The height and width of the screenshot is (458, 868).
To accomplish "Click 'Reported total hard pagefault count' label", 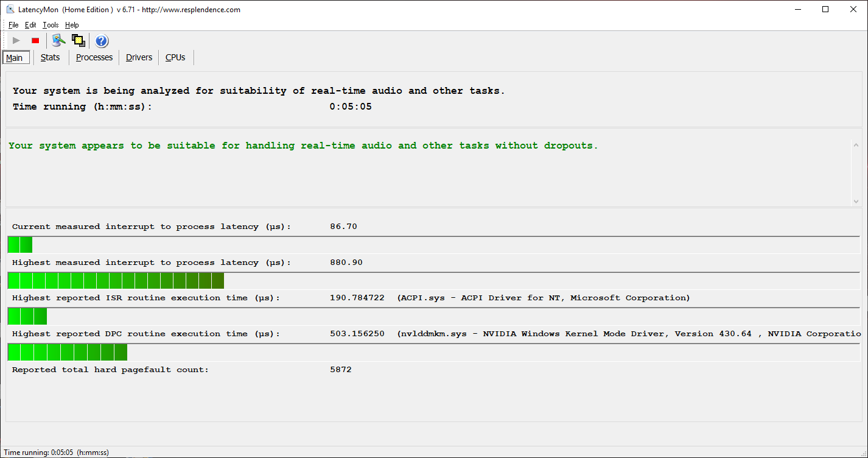I will tap(110, 370).
